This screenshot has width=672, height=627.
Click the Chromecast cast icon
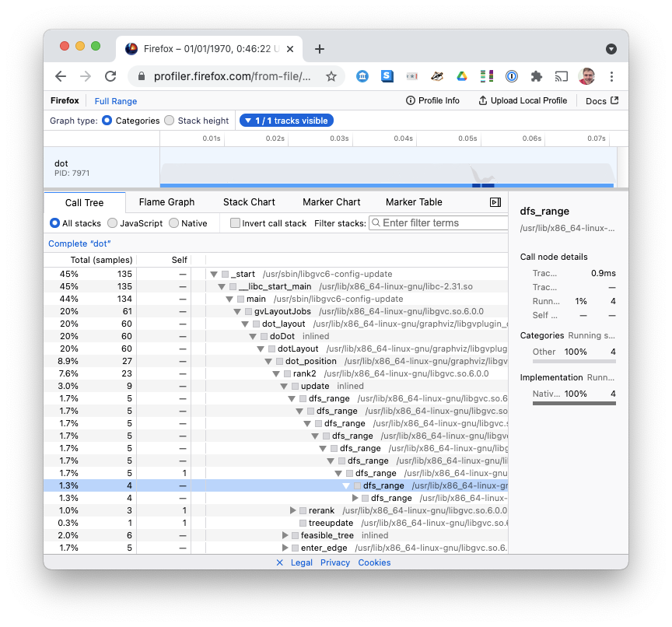(561, 76)
